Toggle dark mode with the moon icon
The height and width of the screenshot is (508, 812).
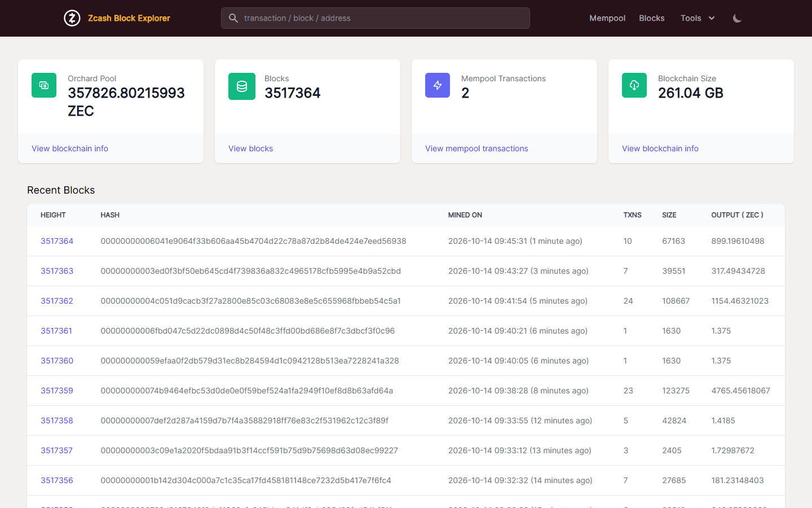point(737,18)
